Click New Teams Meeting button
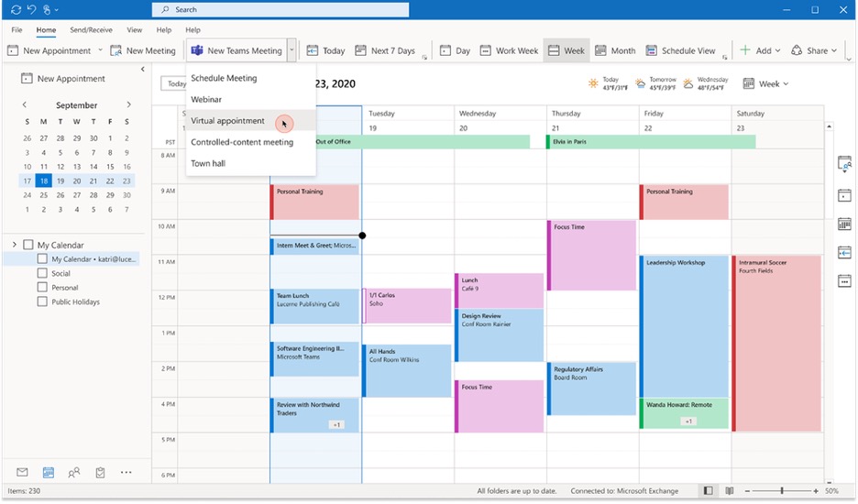Screen dimensions: 858x504 [x=236, y=50]
